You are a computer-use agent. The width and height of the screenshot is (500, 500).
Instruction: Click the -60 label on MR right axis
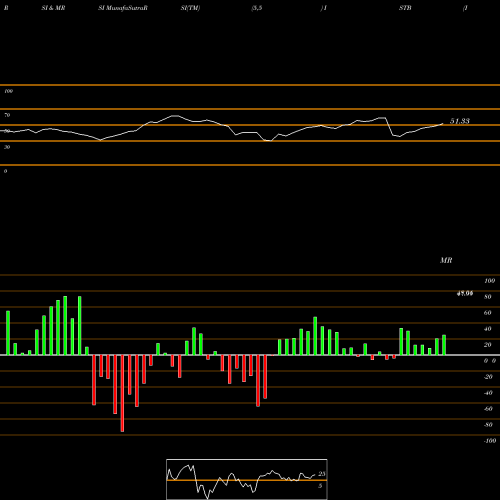tap(488, 409)
